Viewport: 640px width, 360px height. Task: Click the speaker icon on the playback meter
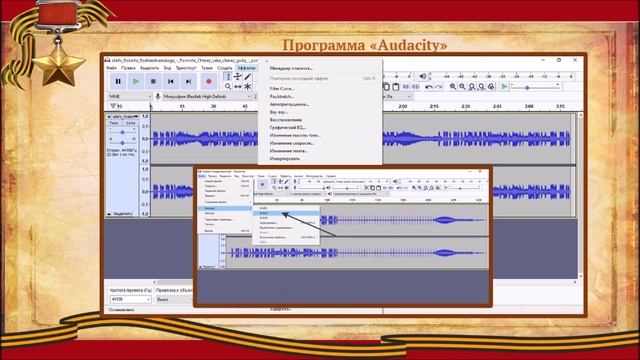(x=422, y=76)
